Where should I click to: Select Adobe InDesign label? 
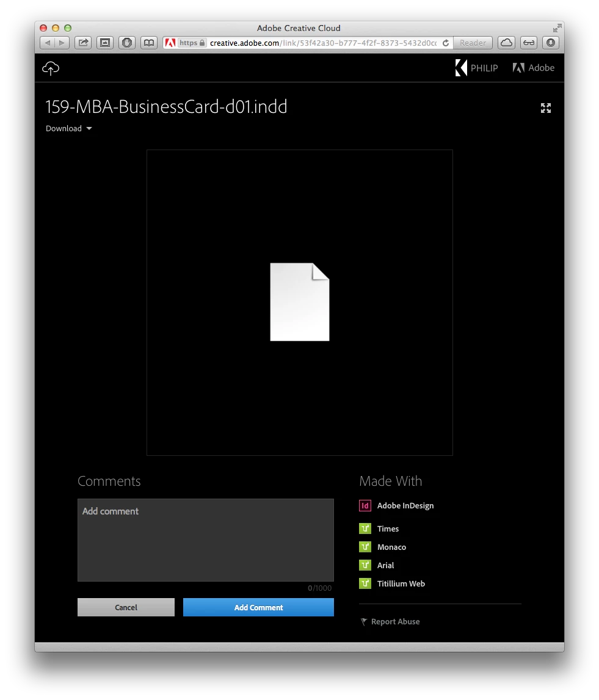[x=405, y=506]
